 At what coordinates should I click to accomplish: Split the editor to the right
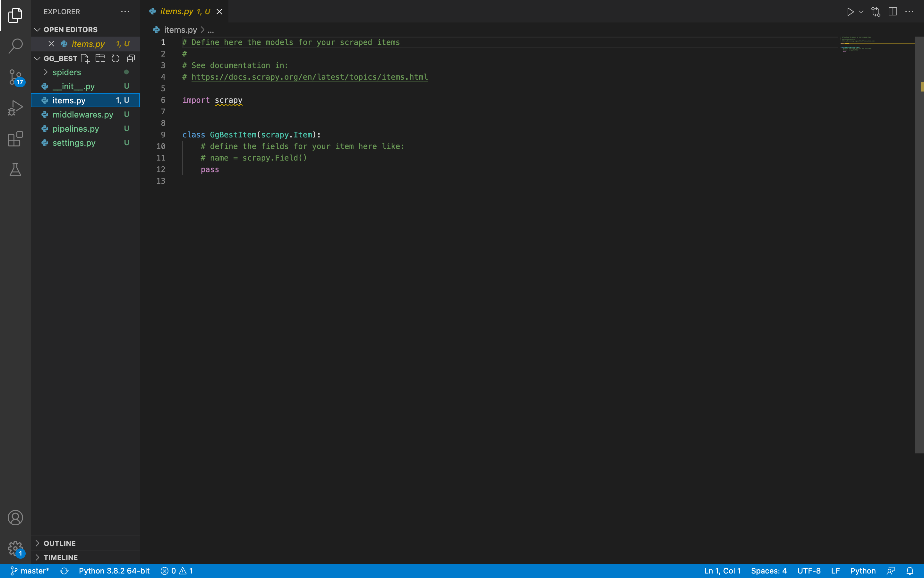click(893, 12)
